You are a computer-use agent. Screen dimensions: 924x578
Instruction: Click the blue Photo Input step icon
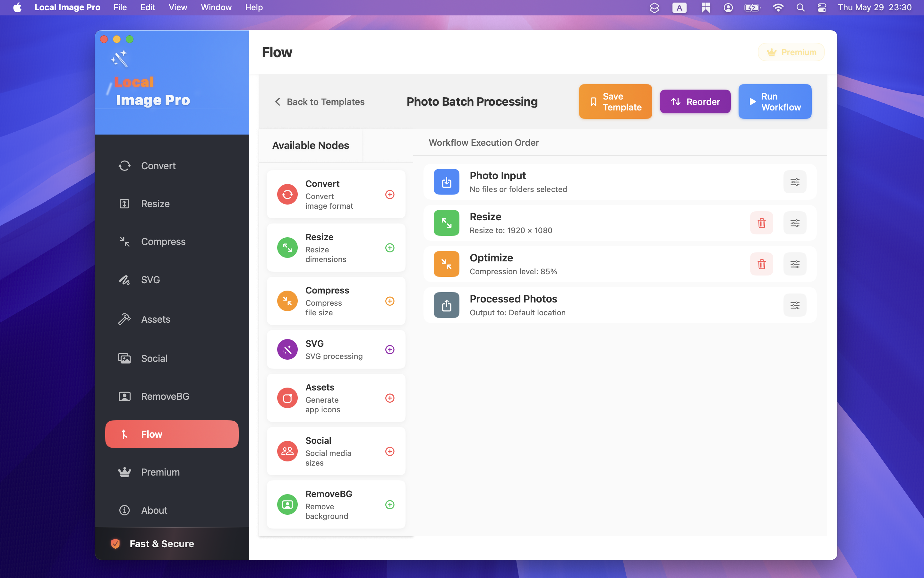[446, 182]
